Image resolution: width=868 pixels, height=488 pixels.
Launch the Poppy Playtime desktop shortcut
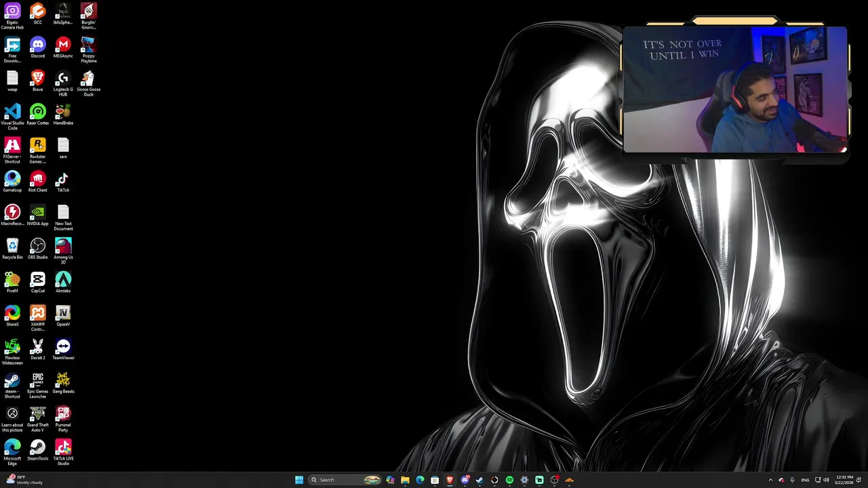coord(88,50)
